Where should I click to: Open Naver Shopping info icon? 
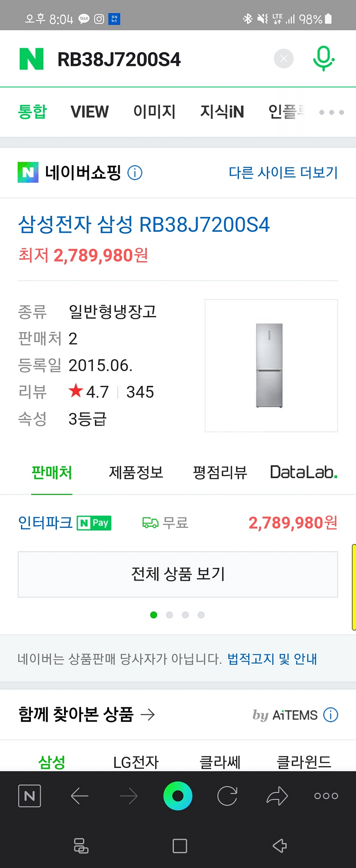tap(135, 173)
